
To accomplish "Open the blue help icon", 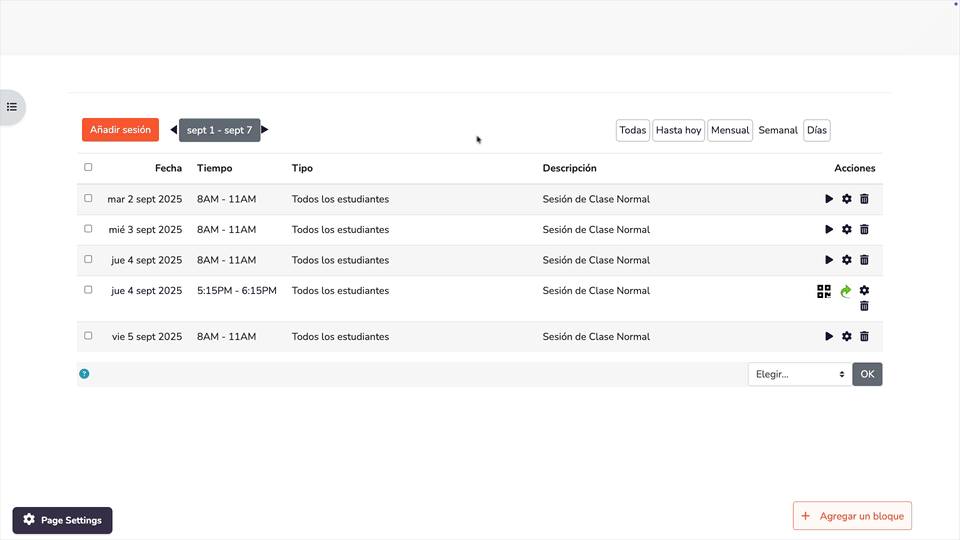I will (x=84, y=374).
